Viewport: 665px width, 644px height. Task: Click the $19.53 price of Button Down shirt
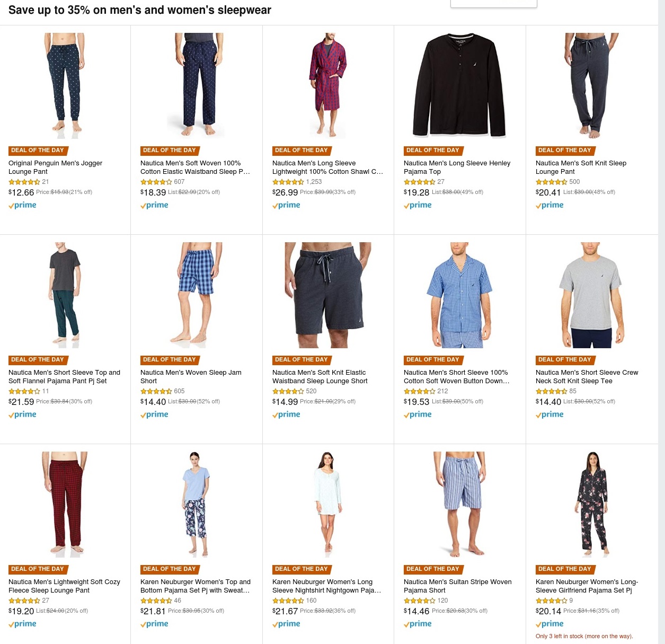416,402
